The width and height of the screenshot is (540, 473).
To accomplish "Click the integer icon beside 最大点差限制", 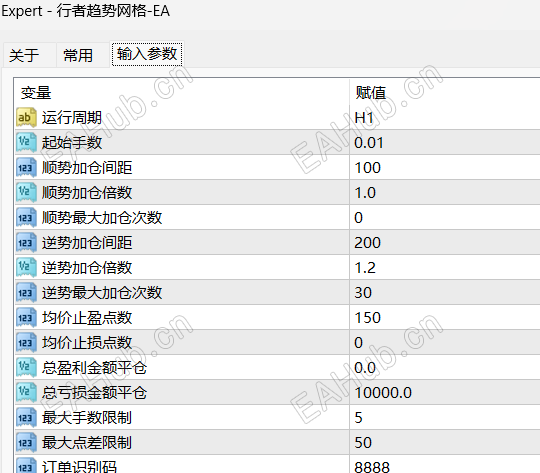I will click(26, 442).
